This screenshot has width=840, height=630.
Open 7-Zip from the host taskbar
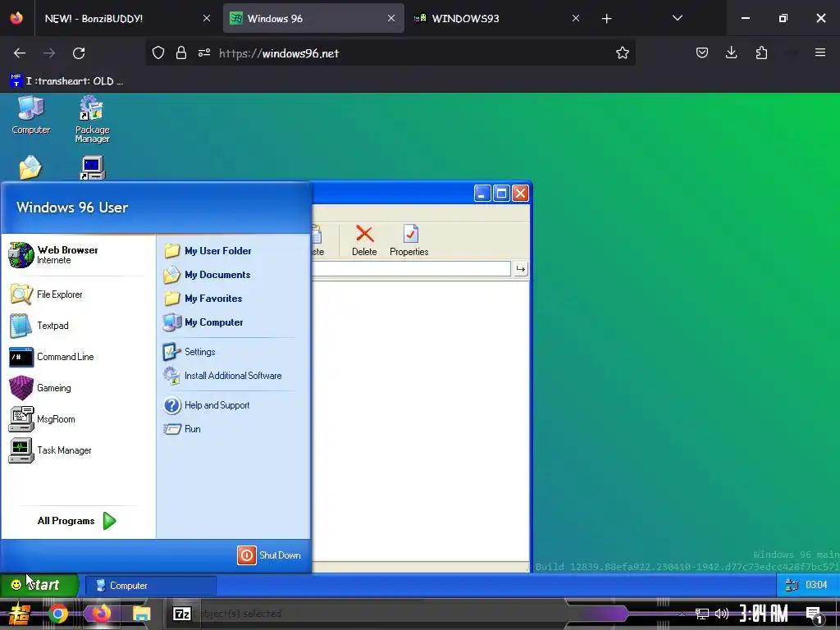182,614
